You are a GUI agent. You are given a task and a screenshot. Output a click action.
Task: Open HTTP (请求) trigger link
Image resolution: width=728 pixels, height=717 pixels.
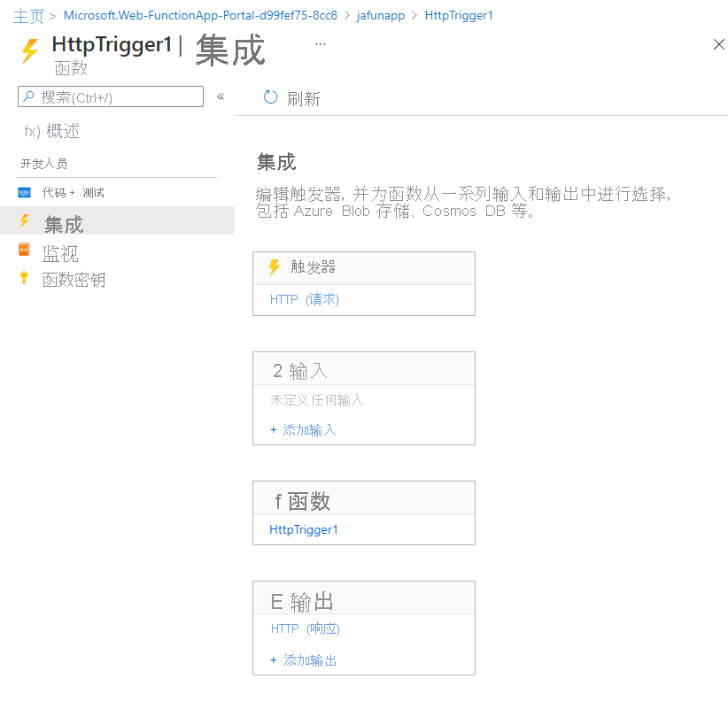[305, 300]
